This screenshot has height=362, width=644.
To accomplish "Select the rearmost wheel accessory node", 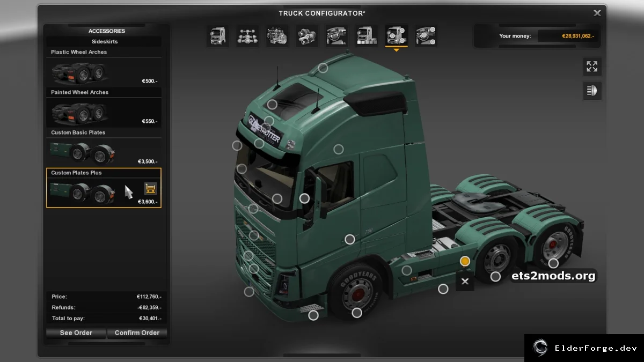I will tap(553, 263).
